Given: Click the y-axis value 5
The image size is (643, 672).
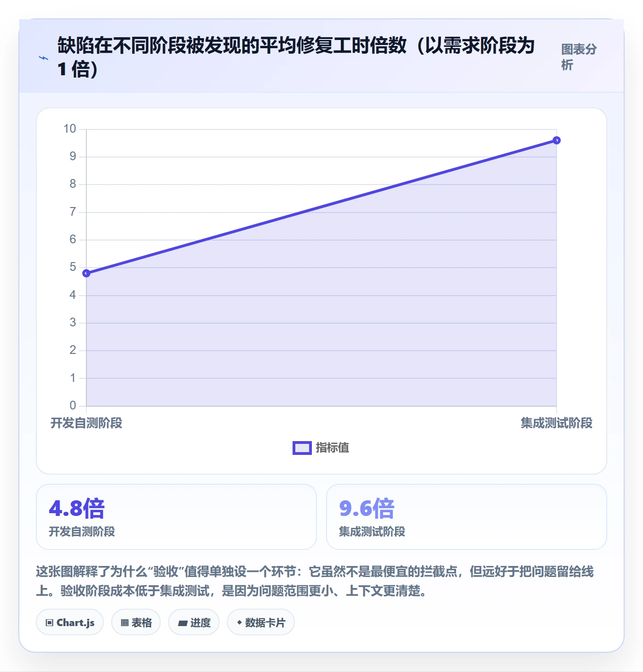Looking at the screenshot, I should pyautogui.click(x=73, y=267).
